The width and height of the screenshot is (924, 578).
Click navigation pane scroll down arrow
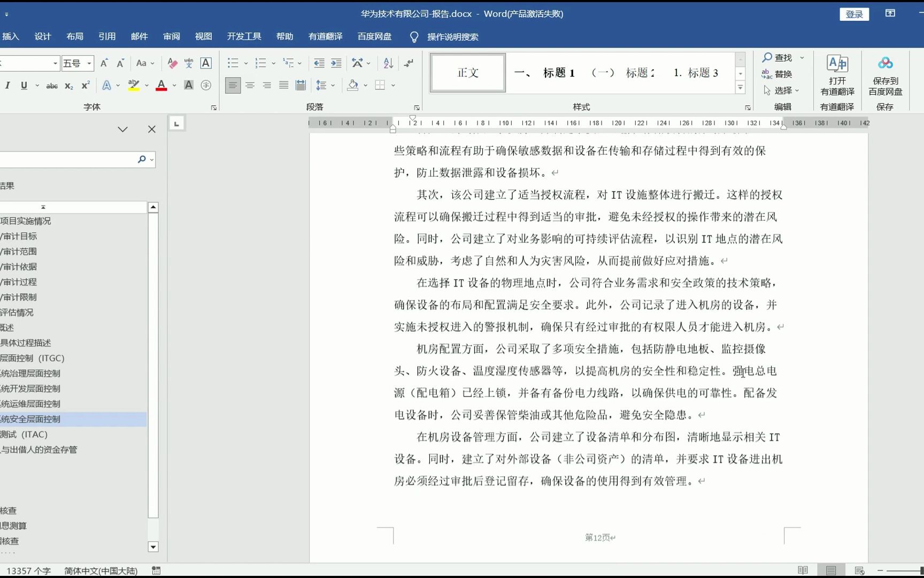[153, 547]
